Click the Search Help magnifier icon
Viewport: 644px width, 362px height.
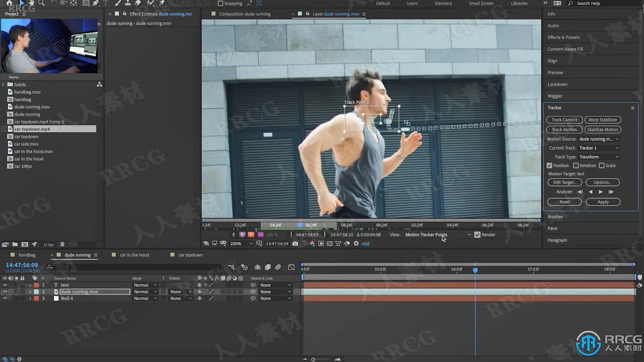[x=570, y=3]
